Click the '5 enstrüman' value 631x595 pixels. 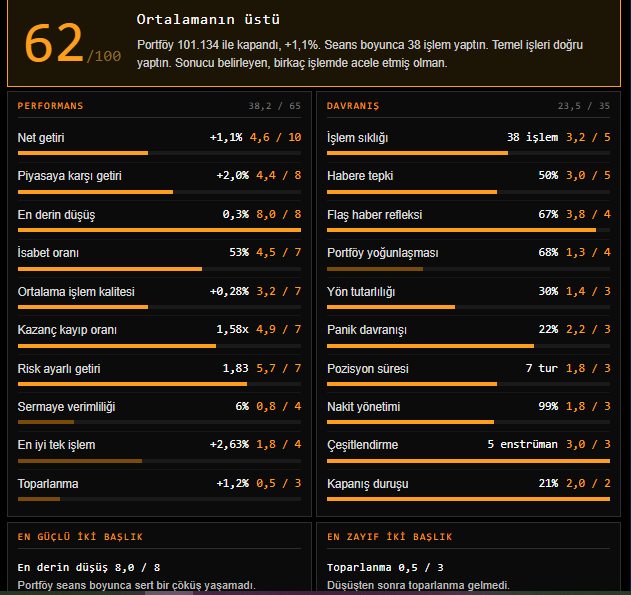click(x=522, y=445)
